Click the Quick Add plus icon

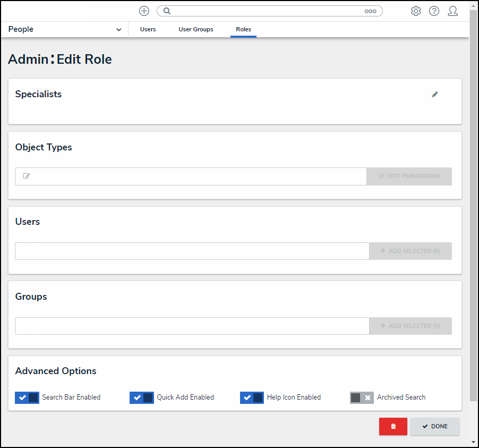(144, 11)
